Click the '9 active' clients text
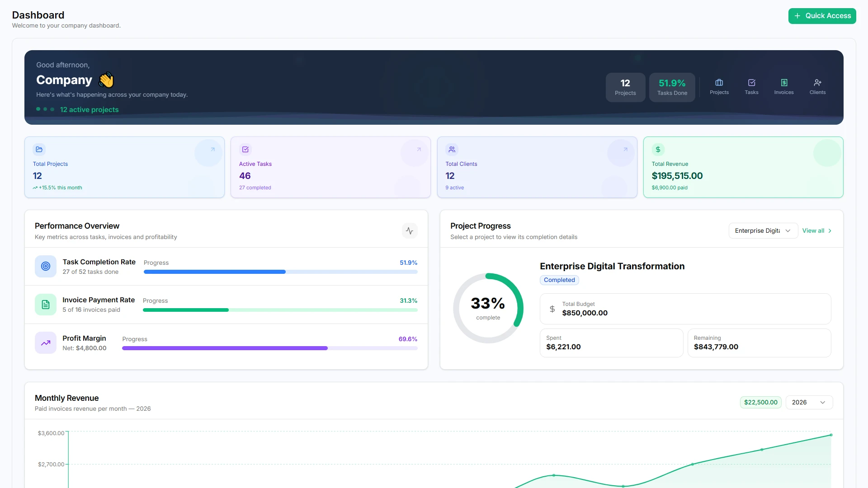This screenshot has width=868, height=488. [x=454, y=188]
